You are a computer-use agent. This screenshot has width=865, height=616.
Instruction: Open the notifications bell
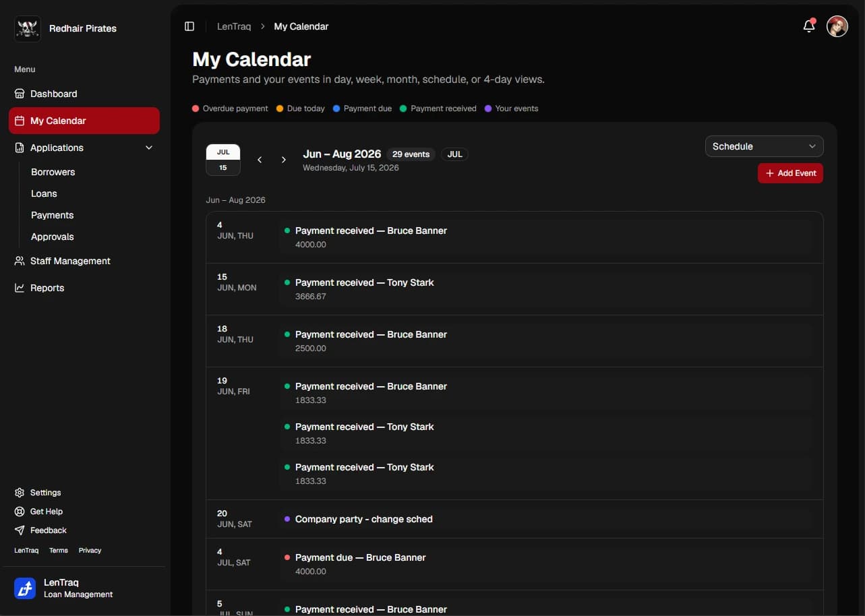(809, 26)
